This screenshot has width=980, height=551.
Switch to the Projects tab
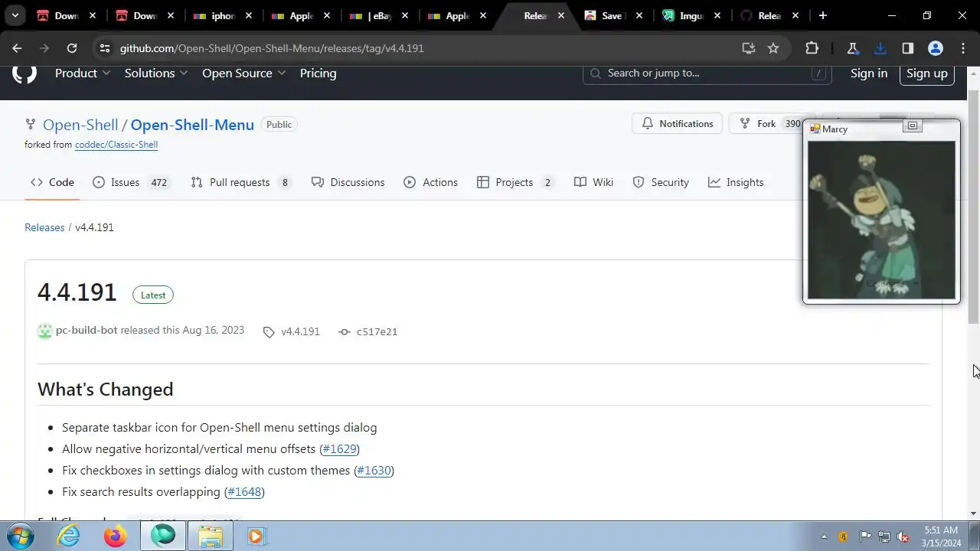(515, 182)
